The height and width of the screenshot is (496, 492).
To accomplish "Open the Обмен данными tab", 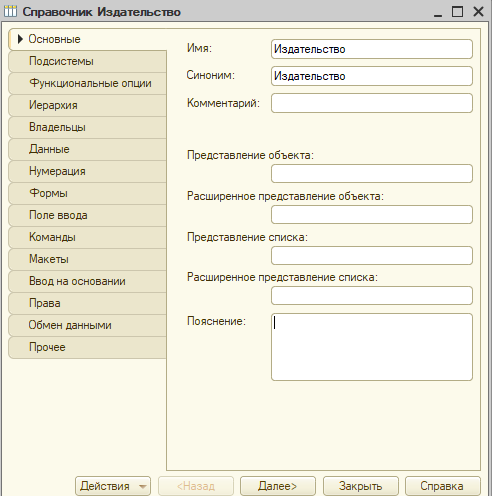I will tap(87, 325).
